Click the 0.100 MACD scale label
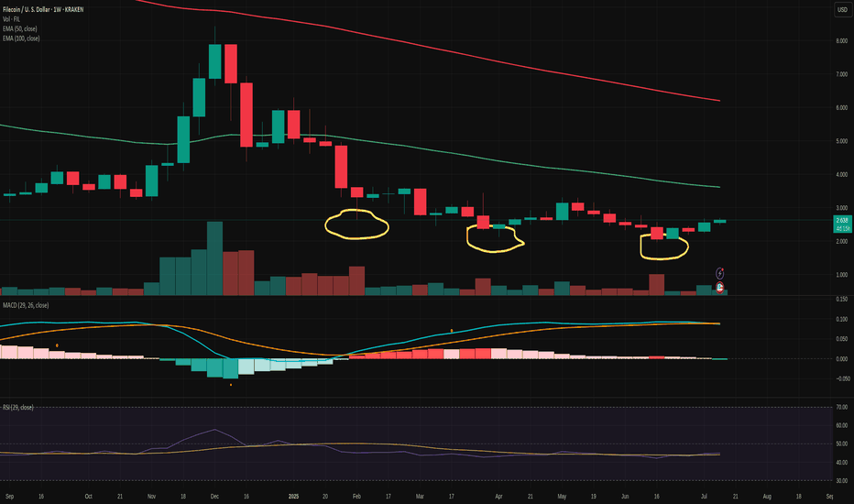854x504 pixels. [x=841, y=319]
